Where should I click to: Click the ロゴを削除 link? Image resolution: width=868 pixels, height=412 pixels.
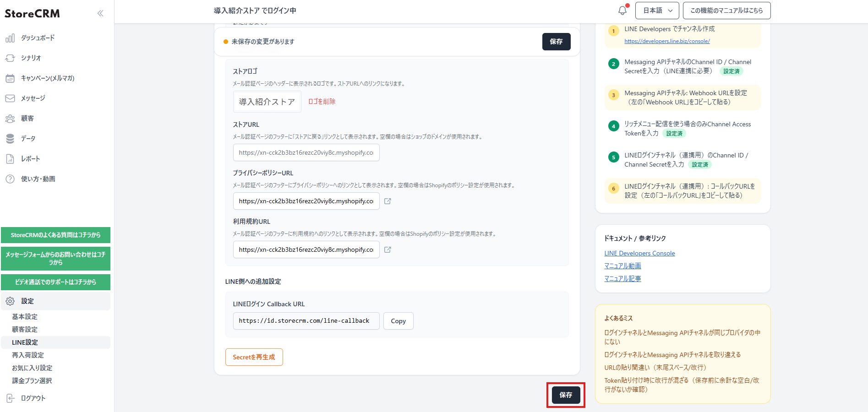[x=322, y=102]
